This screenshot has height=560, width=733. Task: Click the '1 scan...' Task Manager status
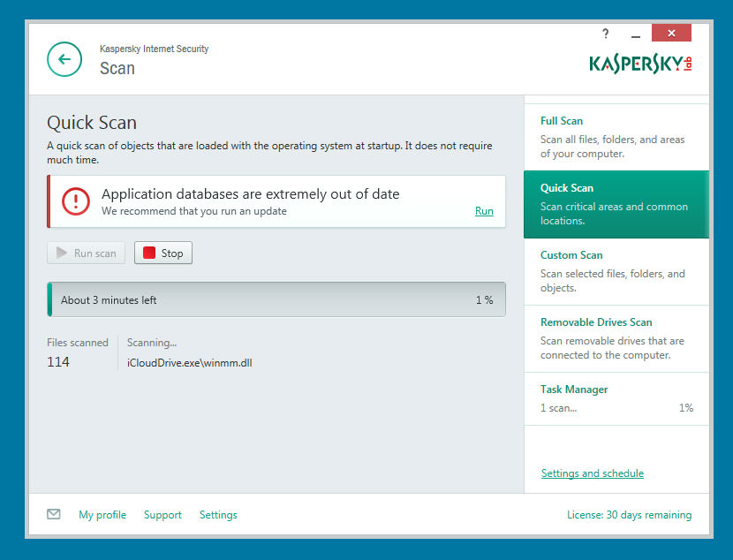coord(559,408)
